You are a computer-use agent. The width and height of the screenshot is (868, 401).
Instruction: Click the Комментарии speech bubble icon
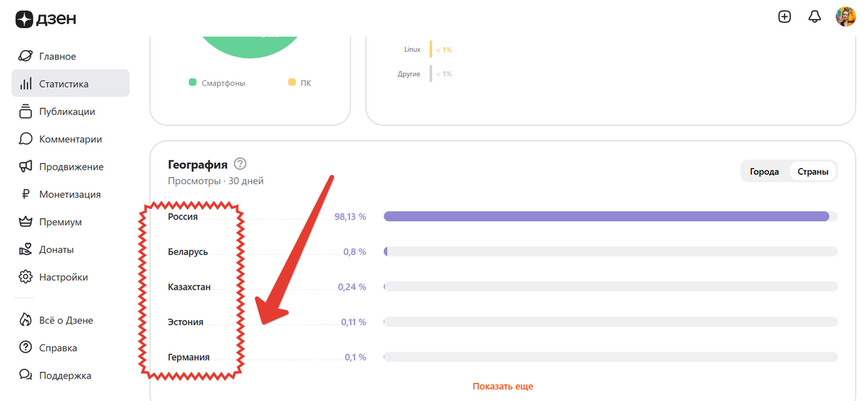[x=26, y=139]
